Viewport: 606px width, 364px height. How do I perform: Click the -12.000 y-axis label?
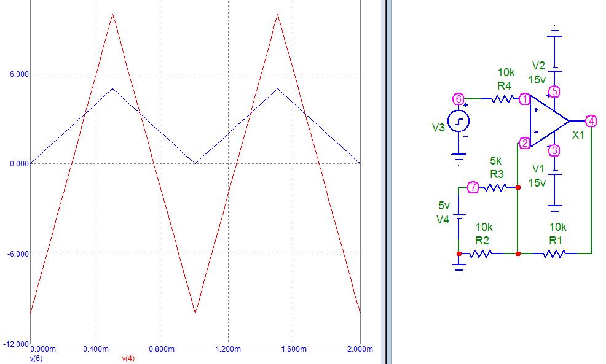15,344
